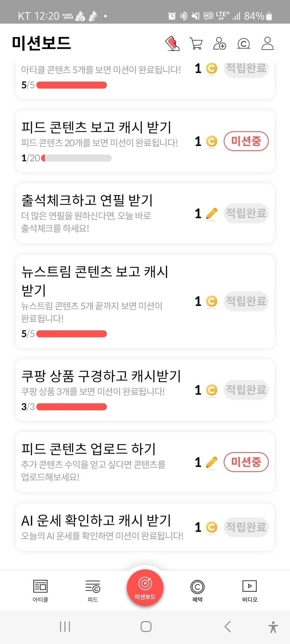Tap the red sneaker icon in header
This screenshot has height=644, width=290.
[x=172, y=44]
